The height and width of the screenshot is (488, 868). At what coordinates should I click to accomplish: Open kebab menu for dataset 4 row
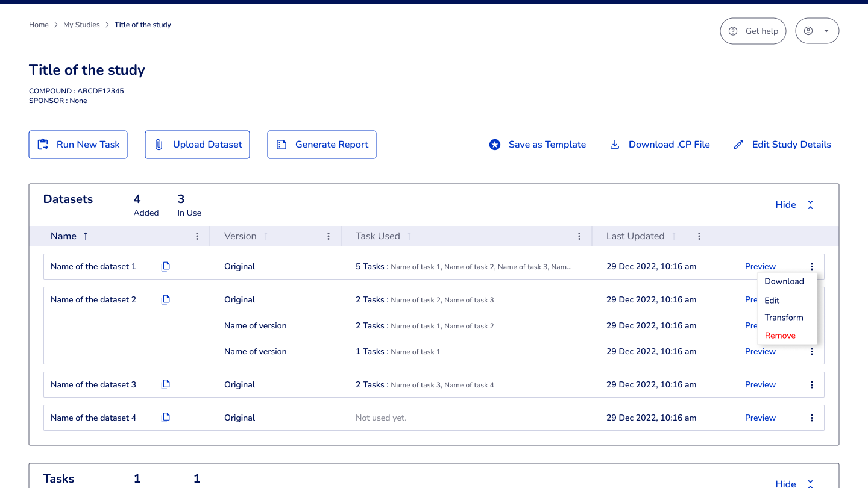pos(812,418)
